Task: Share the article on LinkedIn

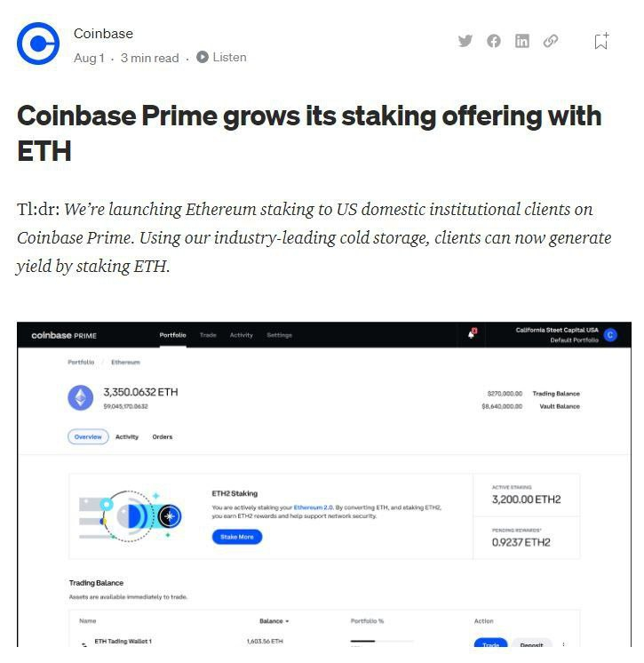Action: click(521, 41)
